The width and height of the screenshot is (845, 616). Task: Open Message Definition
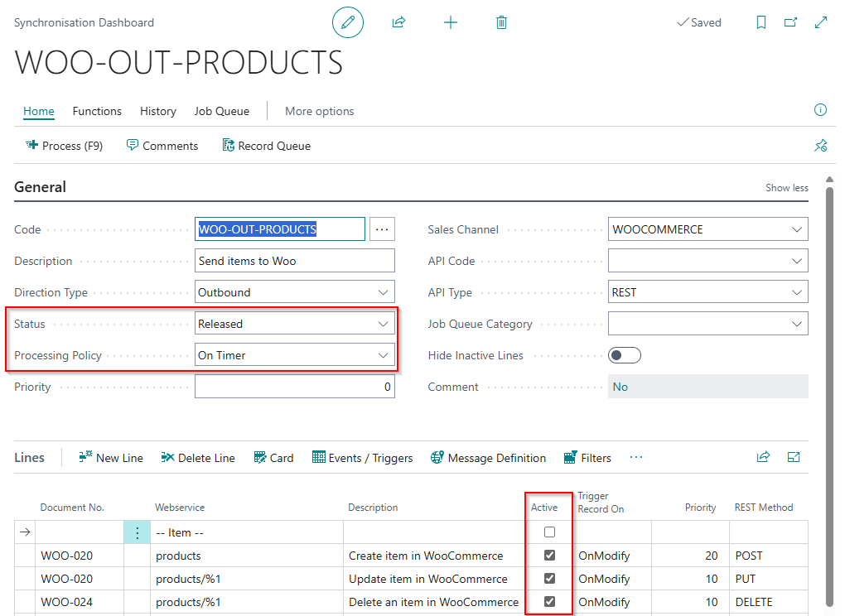488,458
